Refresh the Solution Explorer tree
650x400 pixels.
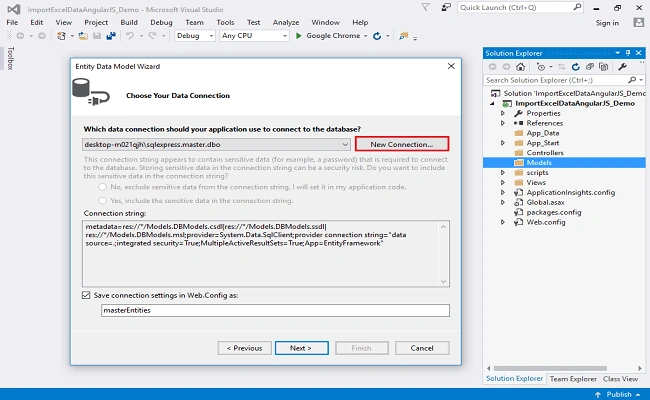pos(575,67)
